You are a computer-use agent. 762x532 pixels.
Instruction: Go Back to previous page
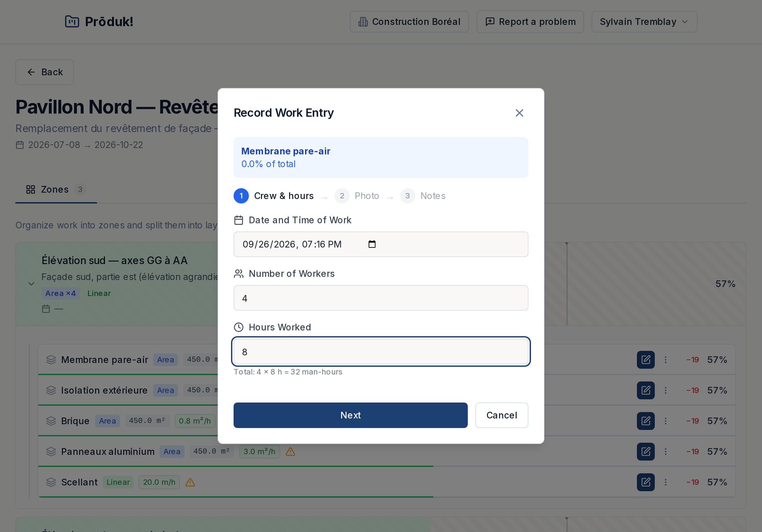(x=44, y=72)
